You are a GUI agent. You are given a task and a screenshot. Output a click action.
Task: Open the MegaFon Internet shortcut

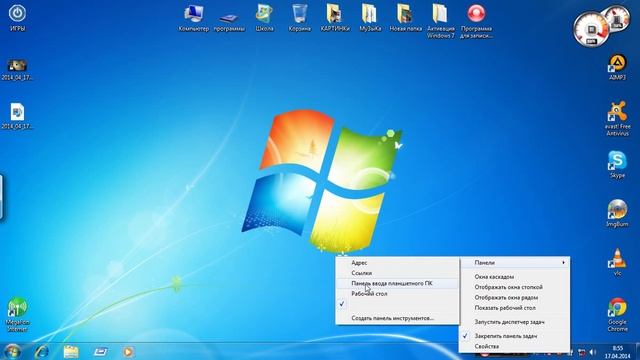point(17,314)
